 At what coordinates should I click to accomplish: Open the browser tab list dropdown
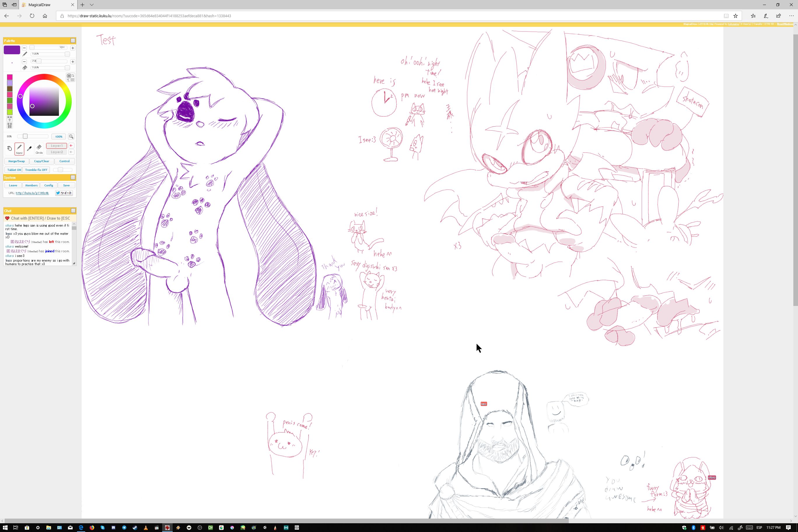92,5
